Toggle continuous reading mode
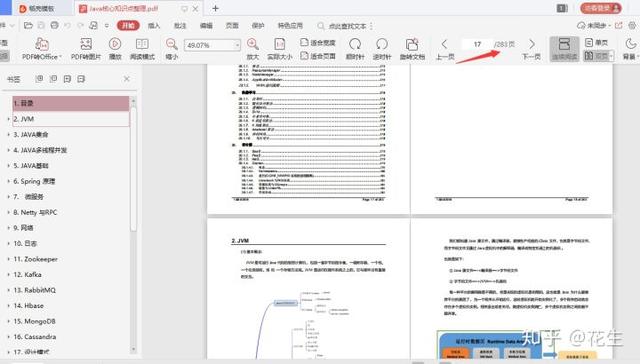 click(564, 49)
